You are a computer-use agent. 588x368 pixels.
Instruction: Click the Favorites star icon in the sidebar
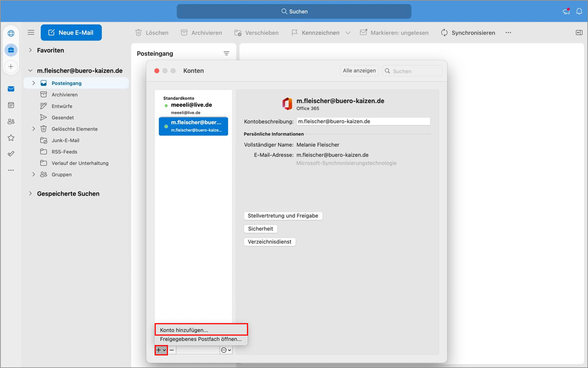tap(11, 138)
